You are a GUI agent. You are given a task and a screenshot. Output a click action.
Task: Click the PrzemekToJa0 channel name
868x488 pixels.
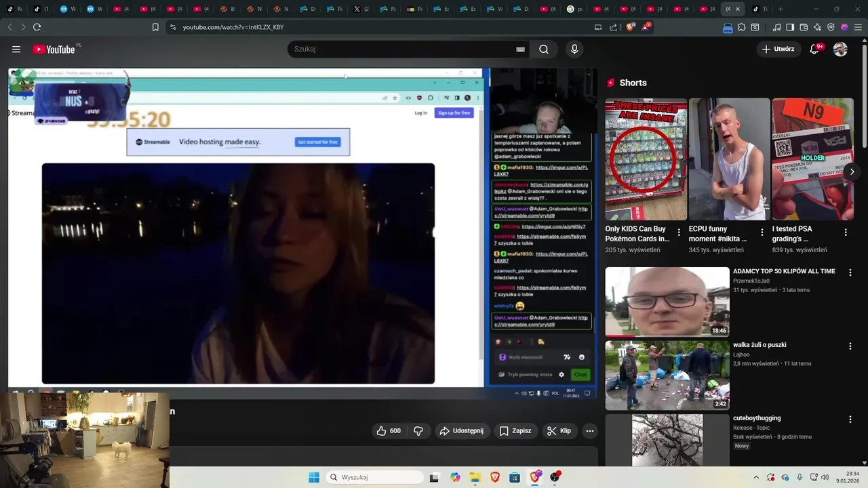(751, 281)
